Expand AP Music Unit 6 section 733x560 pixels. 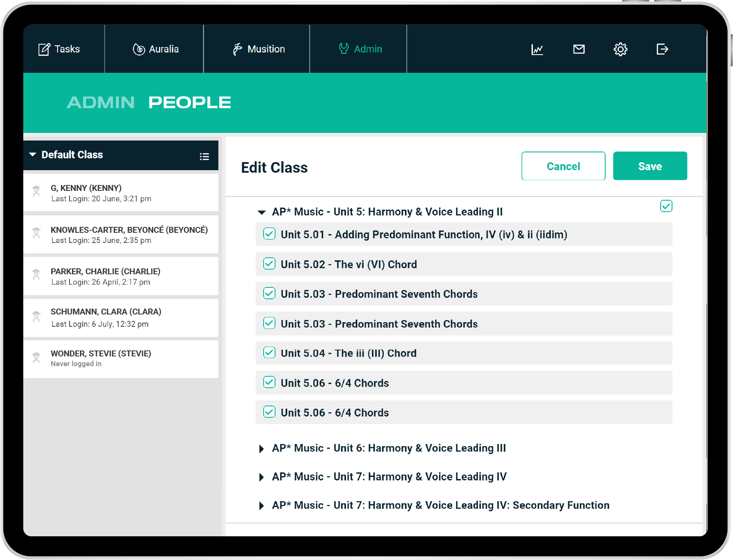pos(262,449)
